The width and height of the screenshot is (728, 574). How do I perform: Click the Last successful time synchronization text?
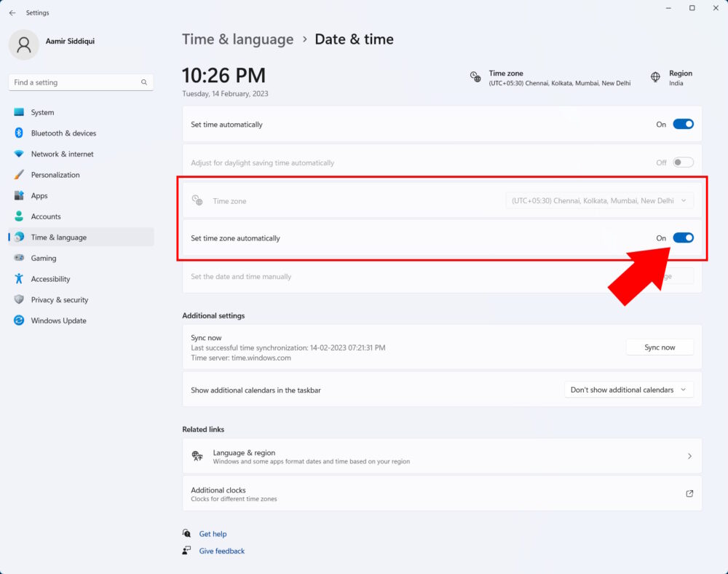coord(288,347)
